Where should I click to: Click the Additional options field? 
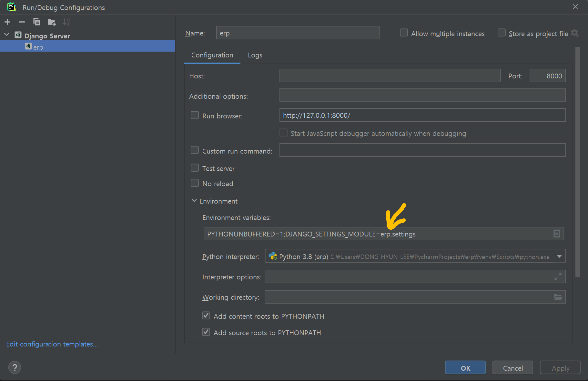(422, 95)
